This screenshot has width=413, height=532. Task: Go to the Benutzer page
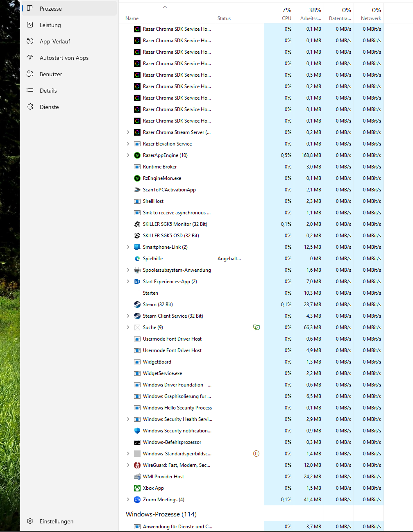[x=69, y=74]
